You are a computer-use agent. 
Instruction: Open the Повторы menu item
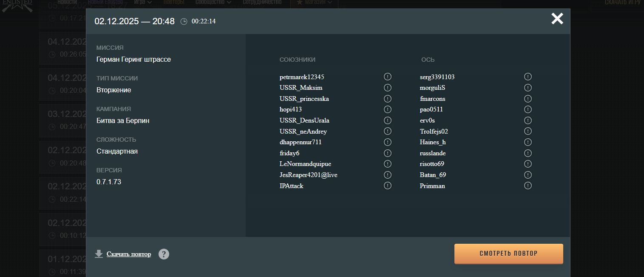[x=174, y=2]
